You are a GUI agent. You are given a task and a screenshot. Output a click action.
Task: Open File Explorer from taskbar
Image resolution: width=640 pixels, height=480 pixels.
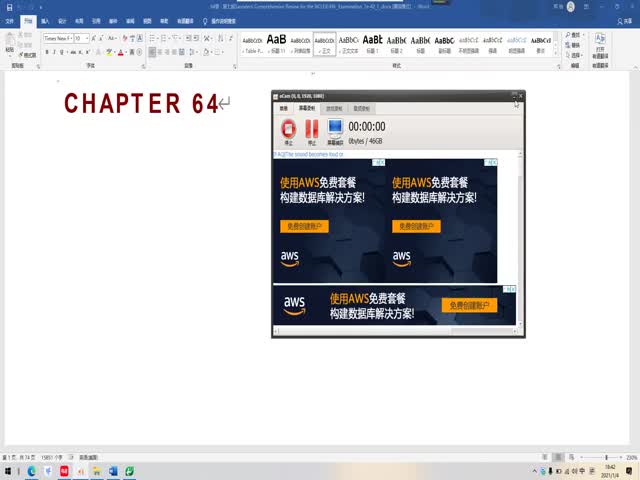[x=97, y=471]
